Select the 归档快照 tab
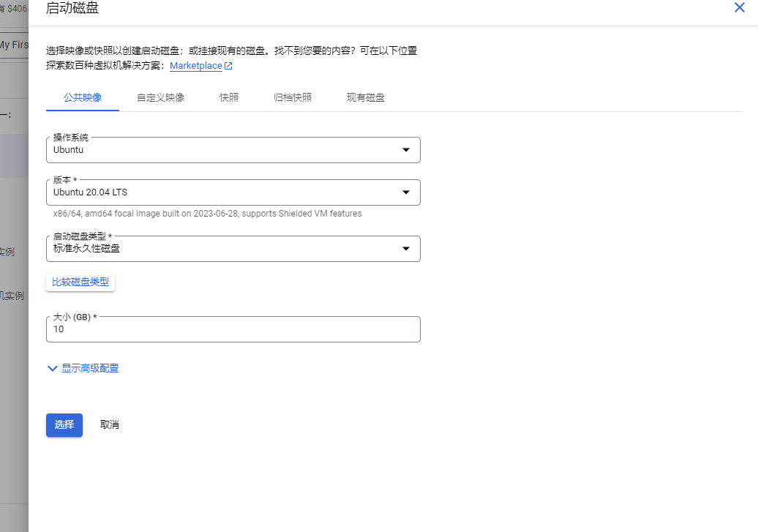Viewport: 758px width, 532px height. point(293,97)
